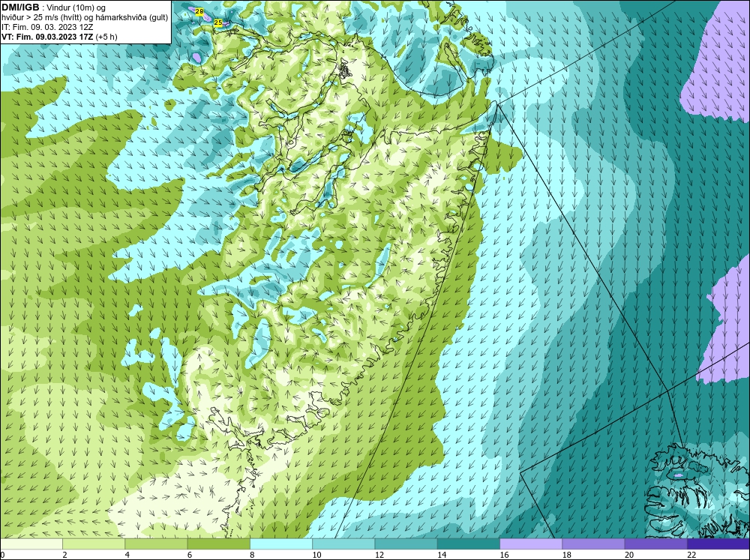This screenshot has height=560, width=750.
Task: Click scale value 0 under the color bar
Action: tap(2, 555)
